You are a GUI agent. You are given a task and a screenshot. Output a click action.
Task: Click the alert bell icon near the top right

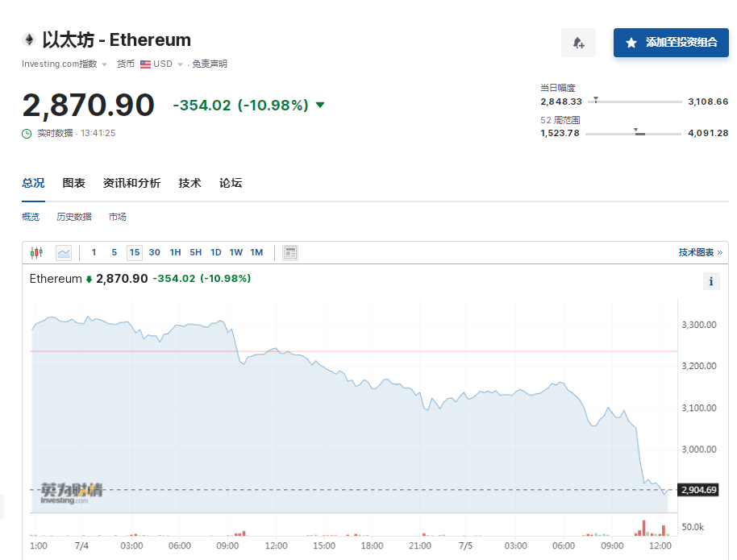coord(578,42)
